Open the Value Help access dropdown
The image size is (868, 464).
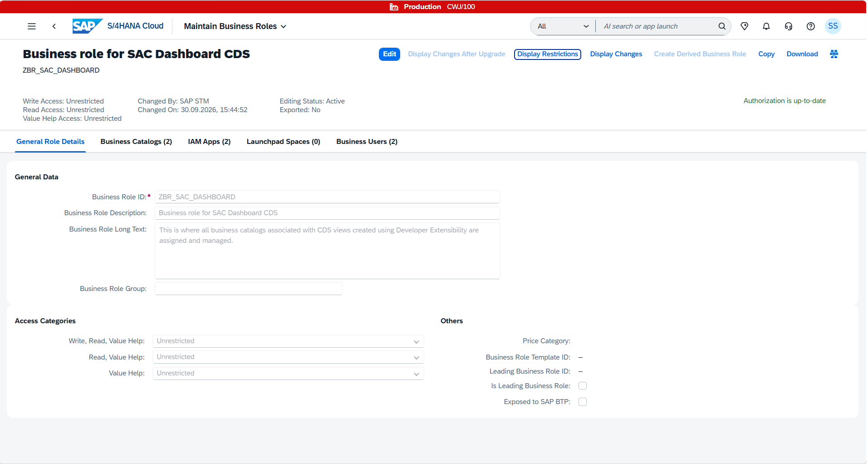(288, 373)
